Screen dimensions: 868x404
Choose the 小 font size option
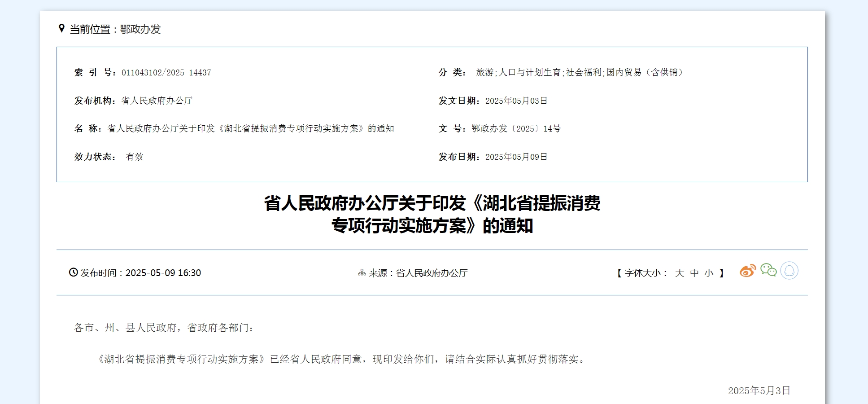[x=709, y=273]
